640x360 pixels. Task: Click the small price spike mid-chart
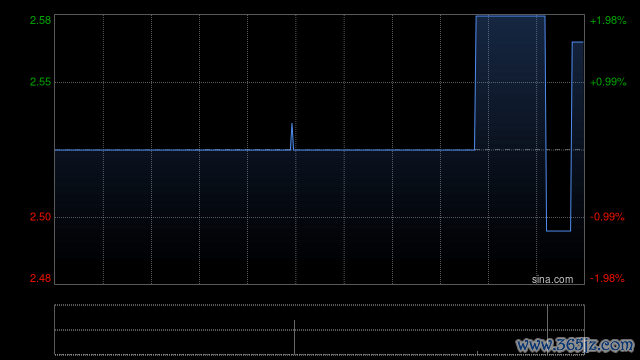coord(292,136)
